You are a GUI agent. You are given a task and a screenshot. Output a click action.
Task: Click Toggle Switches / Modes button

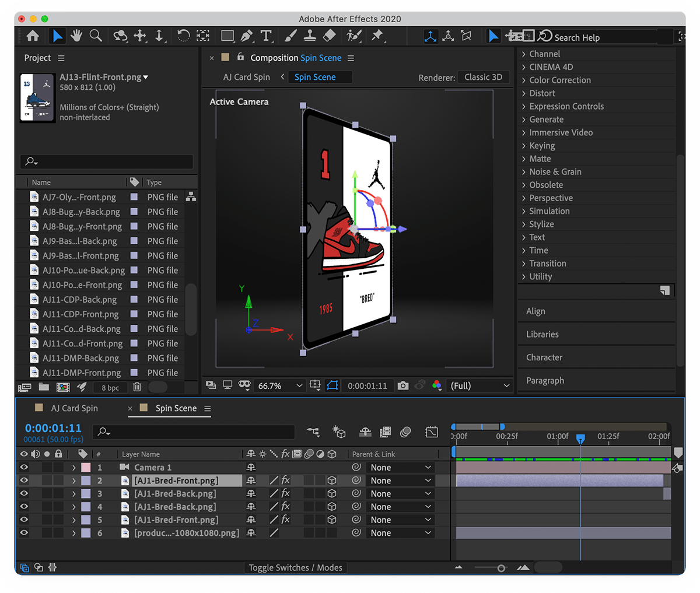click(x=295, y=567)
